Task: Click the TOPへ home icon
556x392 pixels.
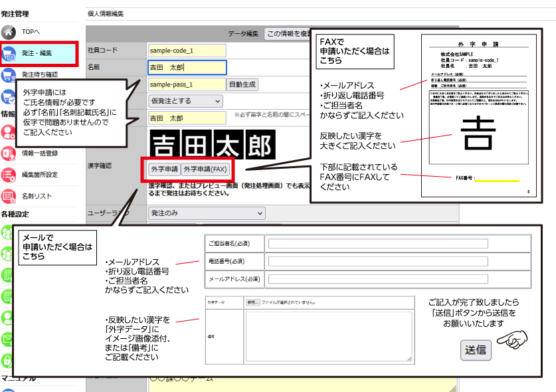Action: click(9, 31)
